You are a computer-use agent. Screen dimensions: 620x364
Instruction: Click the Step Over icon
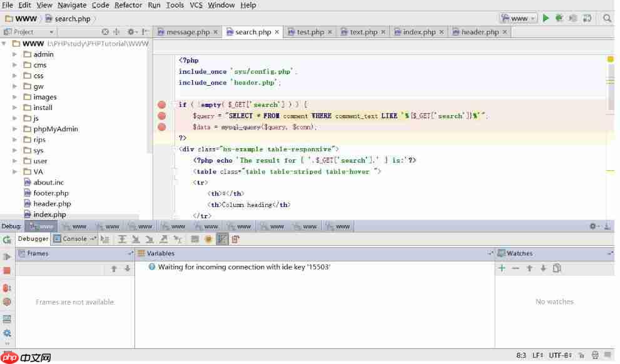pyautogui.click(x=122, y=239)
